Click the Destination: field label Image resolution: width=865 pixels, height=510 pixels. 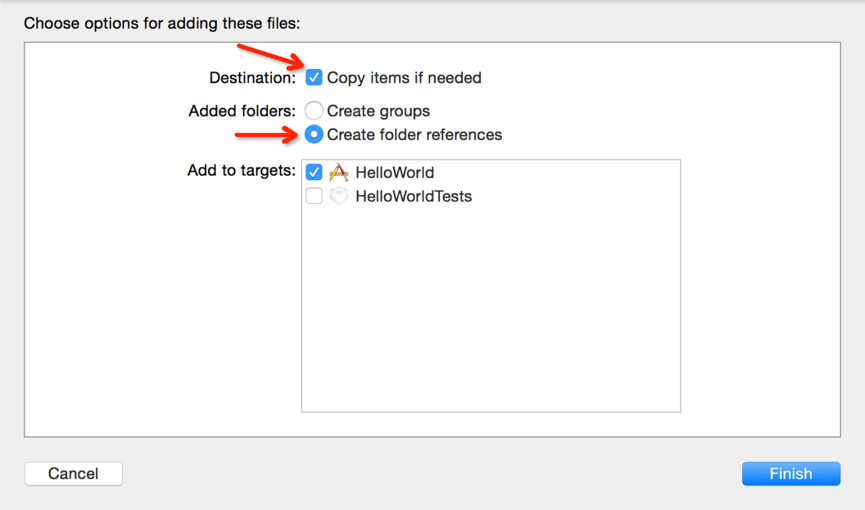click(x=252, y=78)
